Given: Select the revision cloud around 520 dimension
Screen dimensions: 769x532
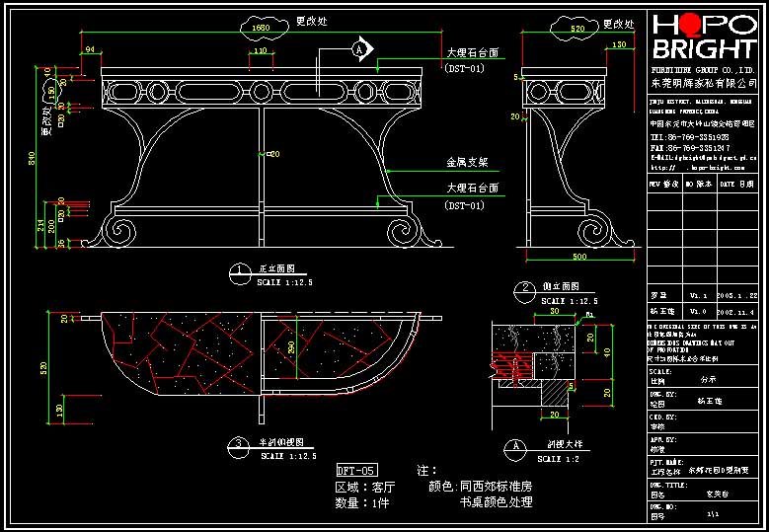Looking at the screenshot, I should tap(576, 28).
